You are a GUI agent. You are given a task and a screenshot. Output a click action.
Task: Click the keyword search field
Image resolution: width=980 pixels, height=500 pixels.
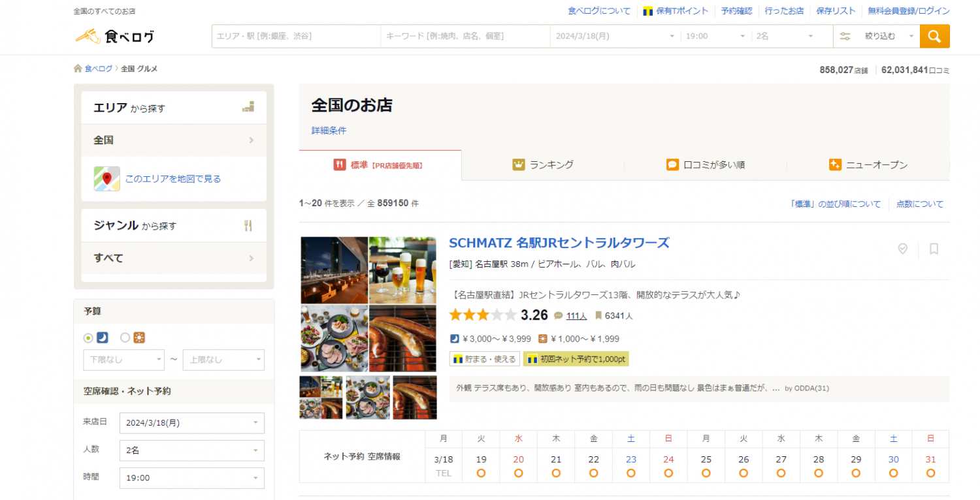(x=465, y=37)
